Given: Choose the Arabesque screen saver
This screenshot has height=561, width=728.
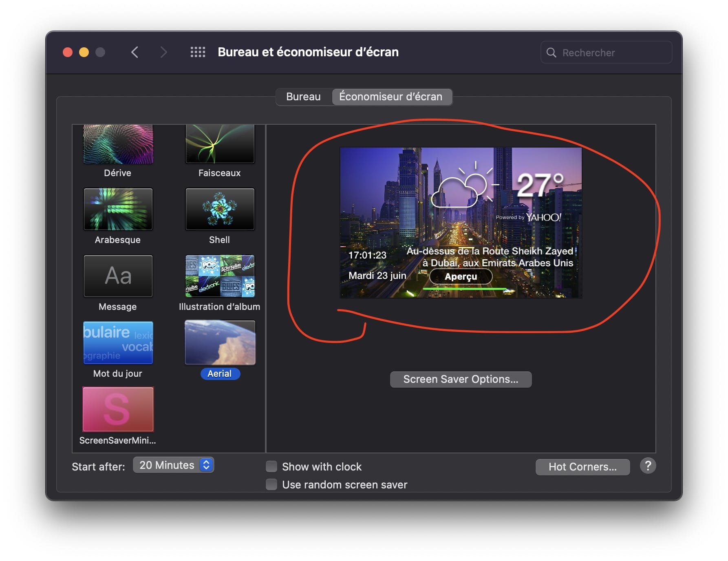Looking at the screenshot, I should click(118, 209).
